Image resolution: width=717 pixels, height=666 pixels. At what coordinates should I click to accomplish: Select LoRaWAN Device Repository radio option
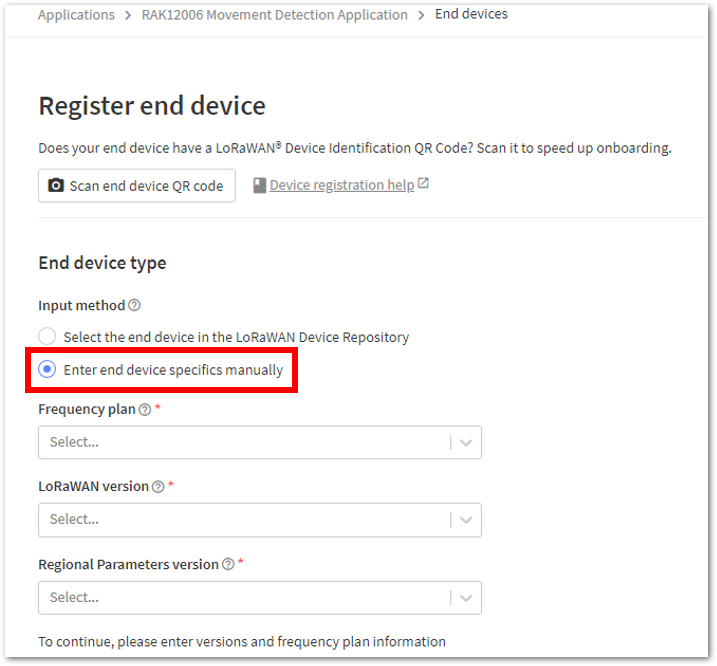pos(47,336)
